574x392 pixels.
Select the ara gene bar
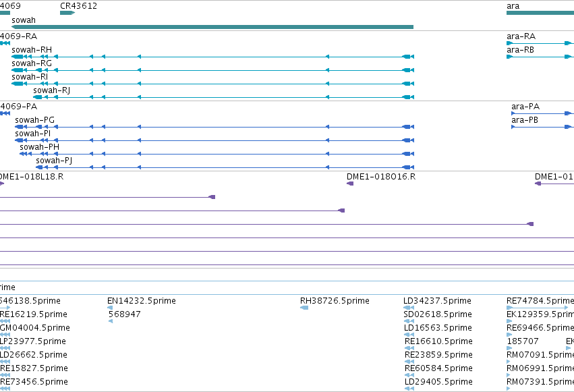[540, 13]
